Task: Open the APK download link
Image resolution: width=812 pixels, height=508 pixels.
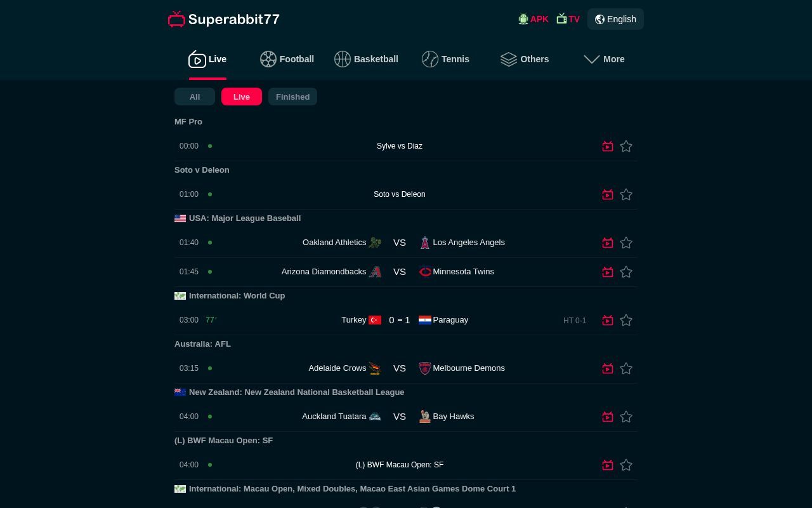Action: coord(533,19)
